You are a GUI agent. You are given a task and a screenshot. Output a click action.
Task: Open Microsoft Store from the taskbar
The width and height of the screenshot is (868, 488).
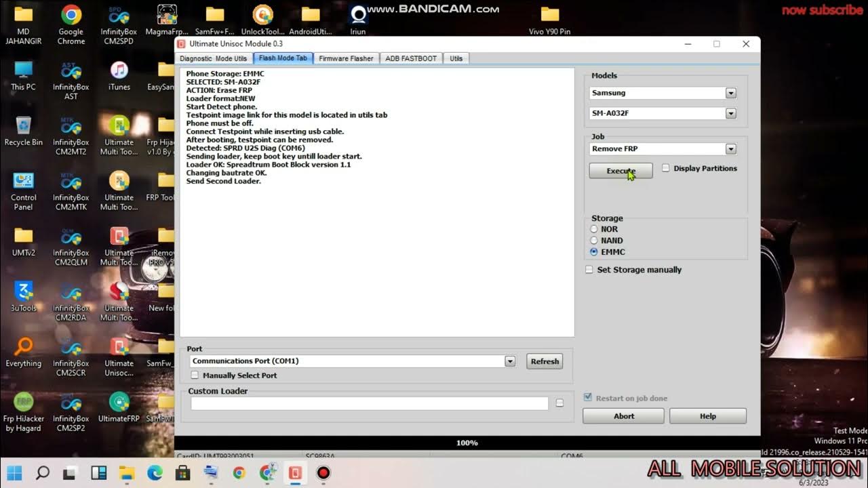[183, 472]
